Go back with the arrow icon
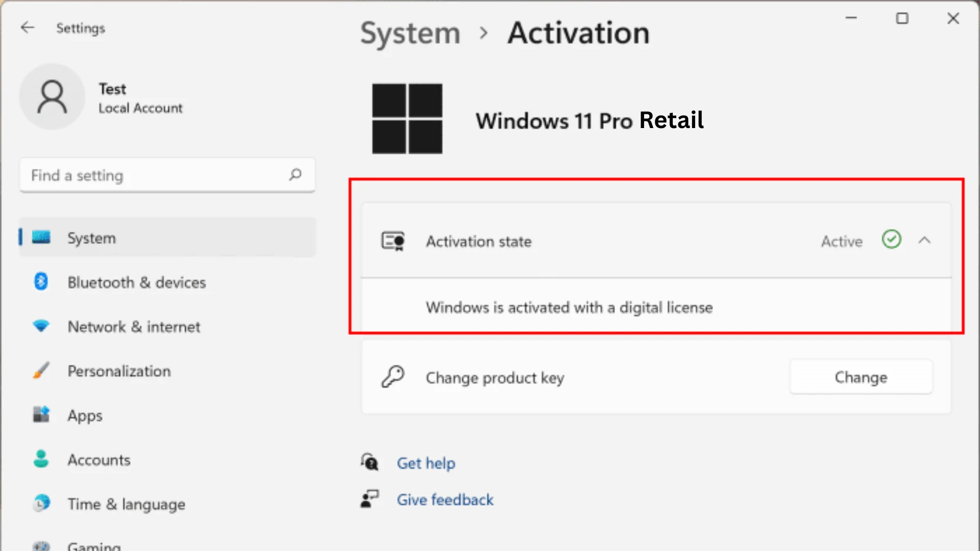The width and height of the screenshot is (980, 551). [x=28, y=28]
